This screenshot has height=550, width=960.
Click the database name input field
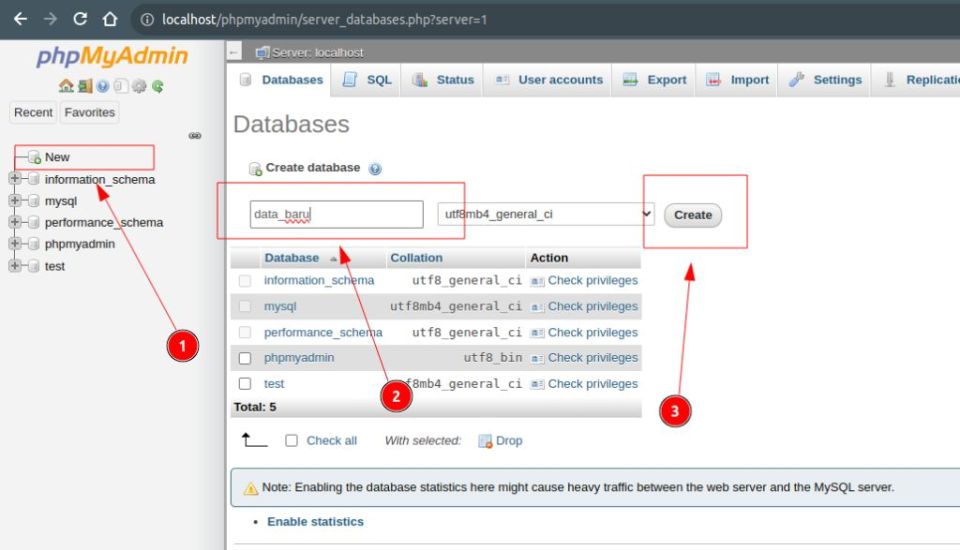click(x=336, y=214)
